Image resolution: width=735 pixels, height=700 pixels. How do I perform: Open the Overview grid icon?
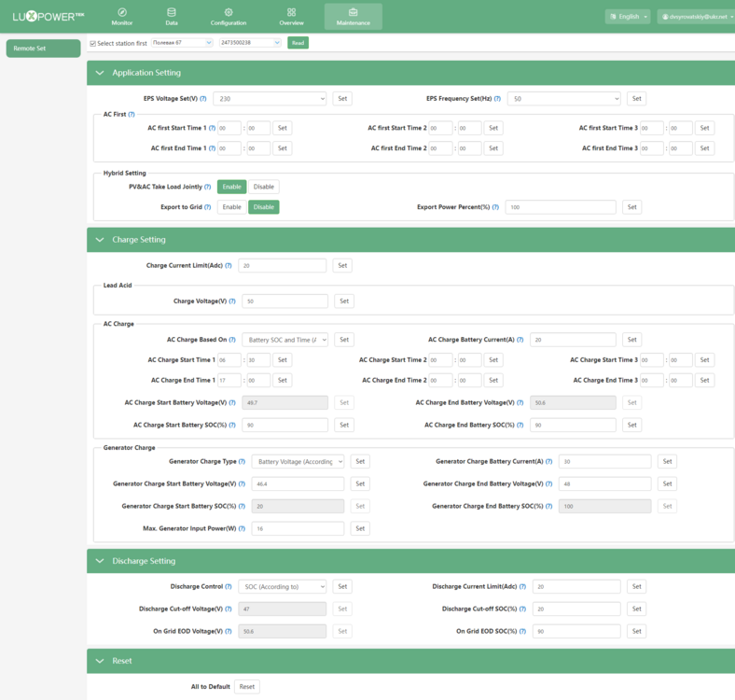tap(291, 12)
